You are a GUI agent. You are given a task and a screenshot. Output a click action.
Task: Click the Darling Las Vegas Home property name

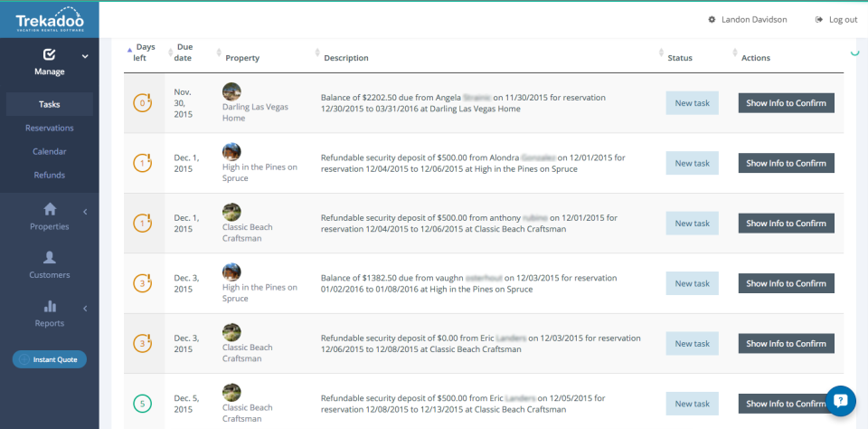[x=255, y=112]
